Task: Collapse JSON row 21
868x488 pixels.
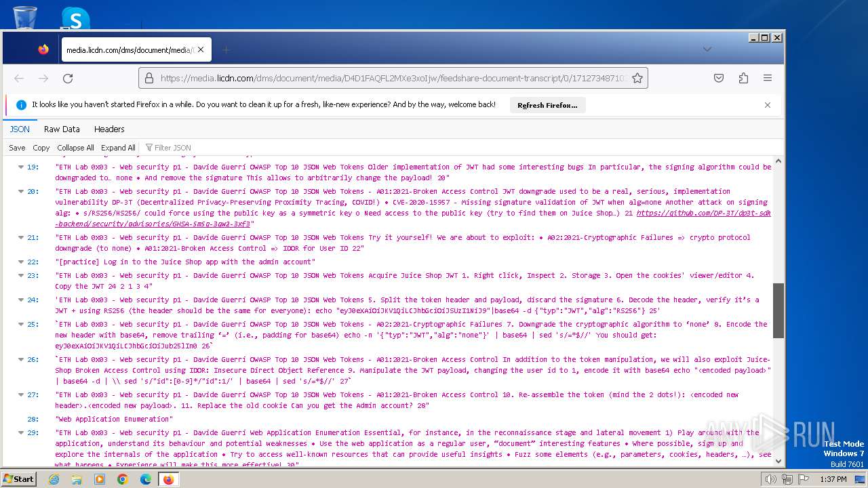Action: 21,237
